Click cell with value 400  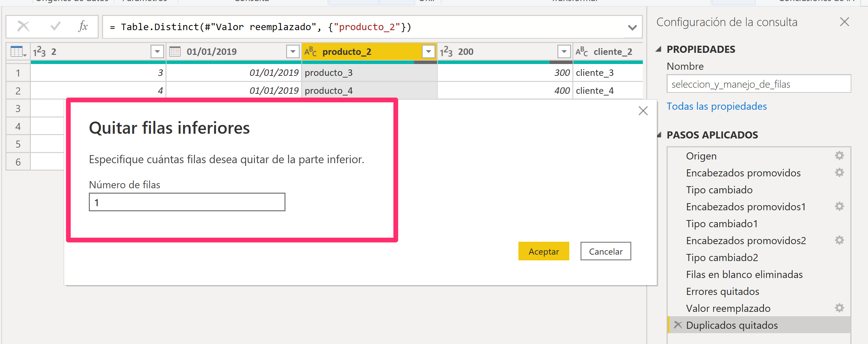coord(505,91)
